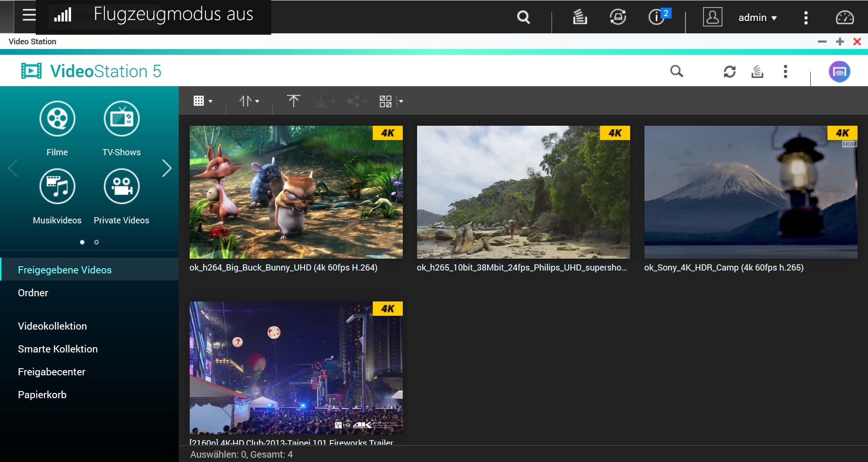The height and width of the screenshot is (462, 868).
Task: Open the TV-Shows category icon
Action: 122,119
